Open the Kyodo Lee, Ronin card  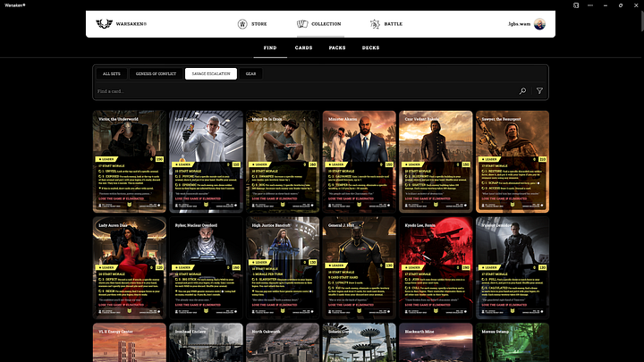click(x=436, y=267)
